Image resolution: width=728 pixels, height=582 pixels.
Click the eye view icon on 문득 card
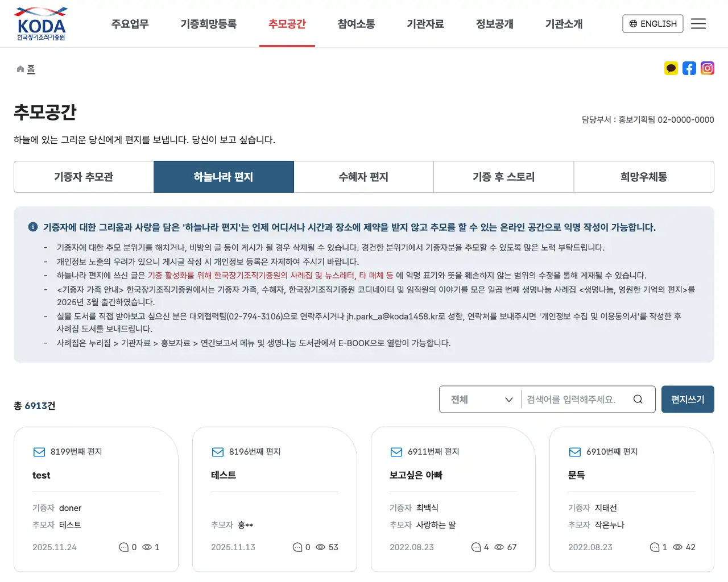[x=677, y=547]
